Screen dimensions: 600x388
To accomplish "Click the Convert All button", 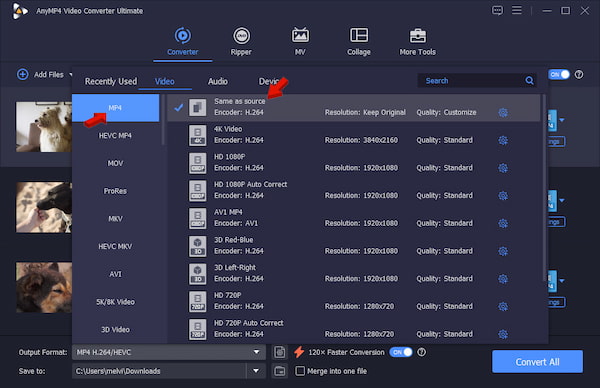I will click(x=537, y=362).
